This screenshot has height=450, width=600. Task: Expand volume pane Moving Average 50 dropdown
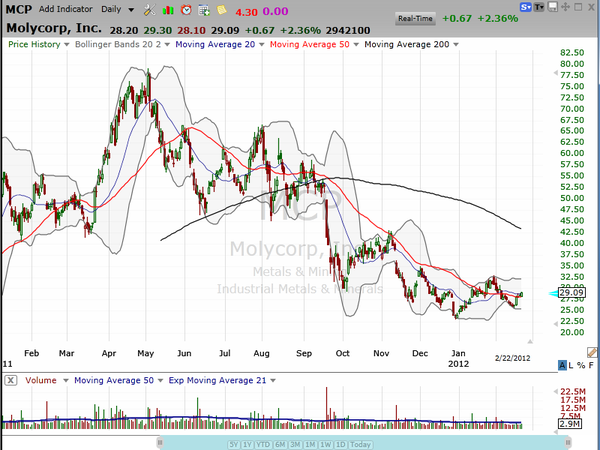[160, 381]
